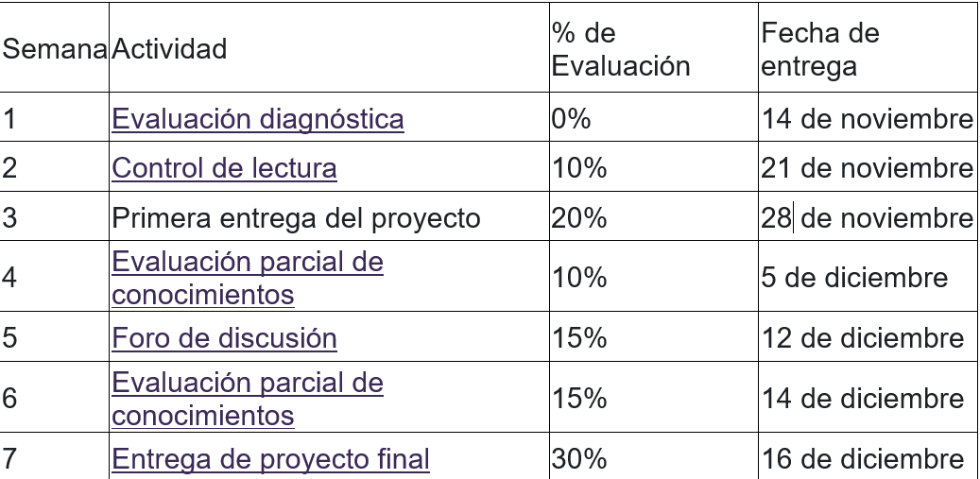Click the Primera entrega del proyecto cell
The width and height of the screenshot is (980, 479).
296,218
